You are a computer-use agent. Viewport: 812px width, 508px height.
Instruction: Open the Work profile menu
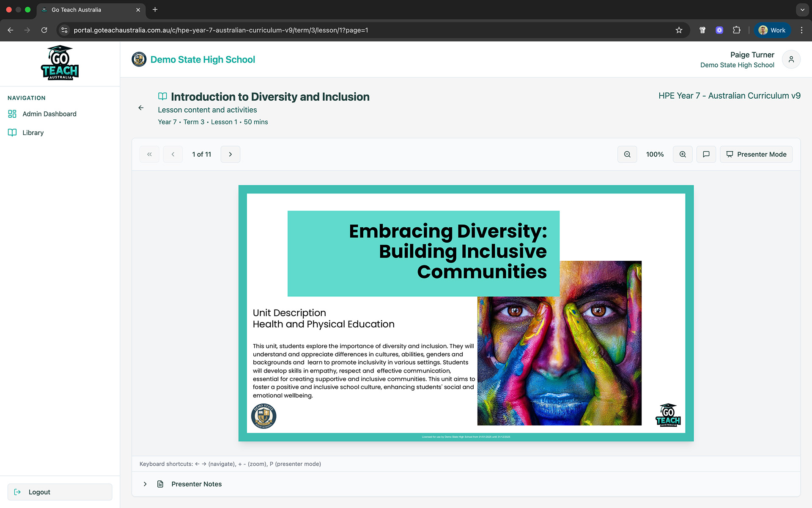pyautogui.click(x=772, y=30)
